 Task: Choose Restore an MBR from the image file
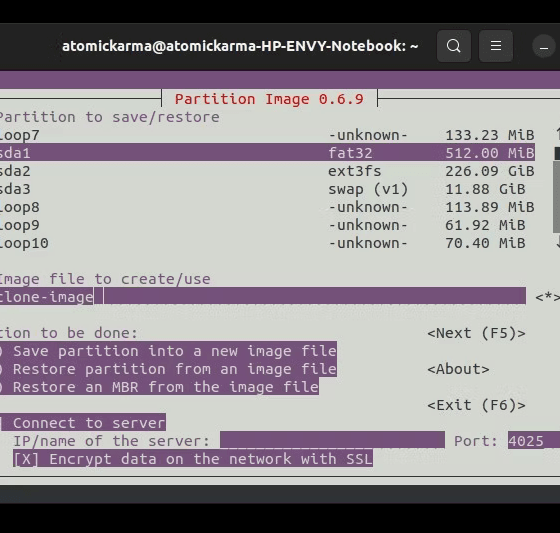tap(159, 387)
